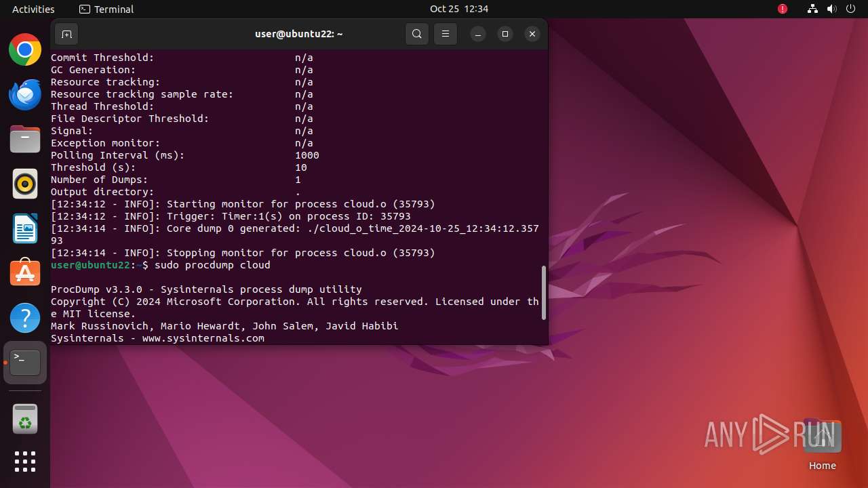Click the 'Copyright (C) 2024 Microsoft Corporation' line
This screenshot has height=488, width=868.
(x=295, y=308)
